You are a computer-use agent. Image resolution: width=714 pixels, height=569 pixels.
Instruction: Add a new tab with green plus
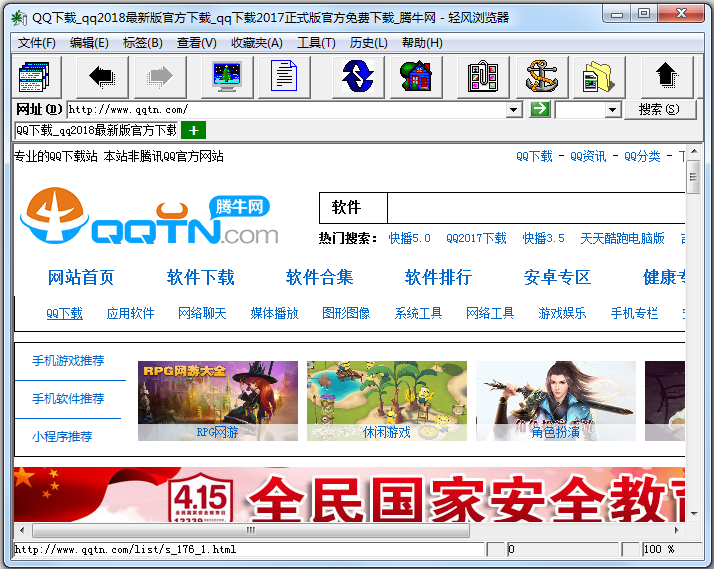194,131
